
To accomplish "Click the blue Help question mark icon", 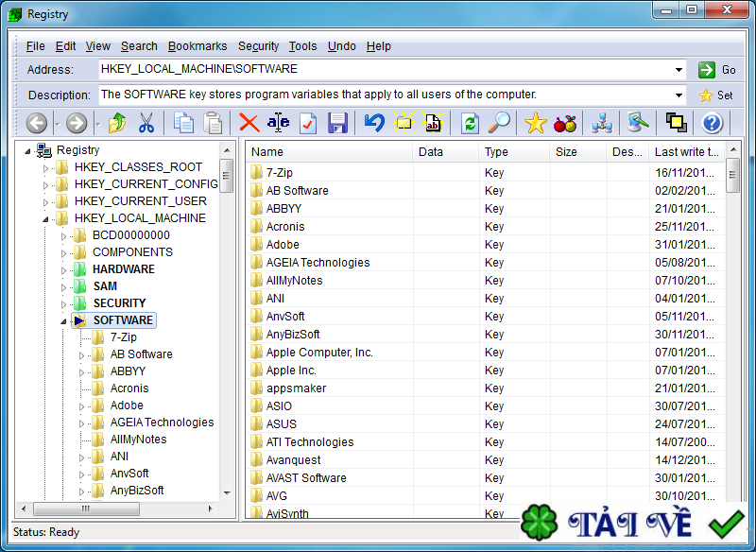I will tap(712, 123).
